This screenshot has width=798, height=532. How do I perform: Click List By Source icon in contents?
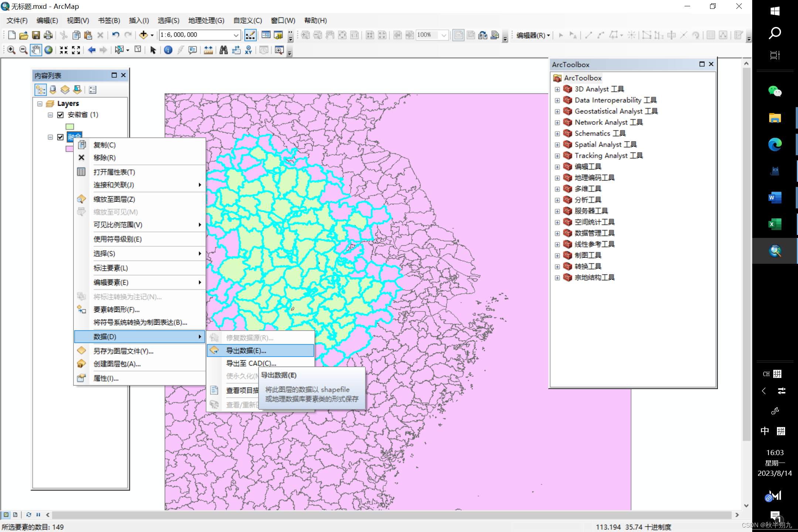tap(53, 90)
